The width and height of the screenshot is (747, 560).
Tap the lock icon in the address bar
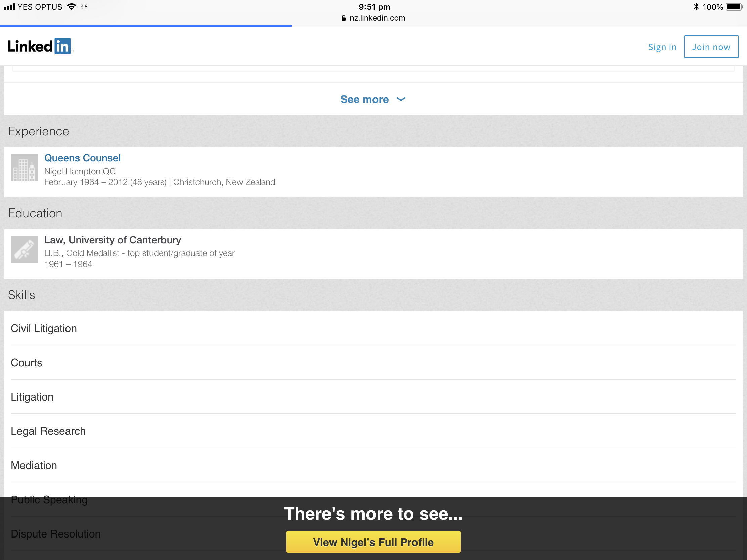(344, 18)
